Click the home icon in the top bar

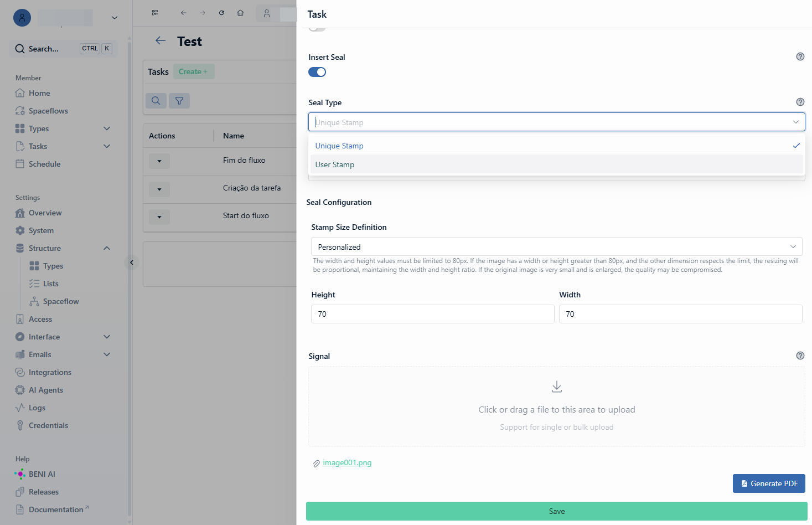click(240, 13)
